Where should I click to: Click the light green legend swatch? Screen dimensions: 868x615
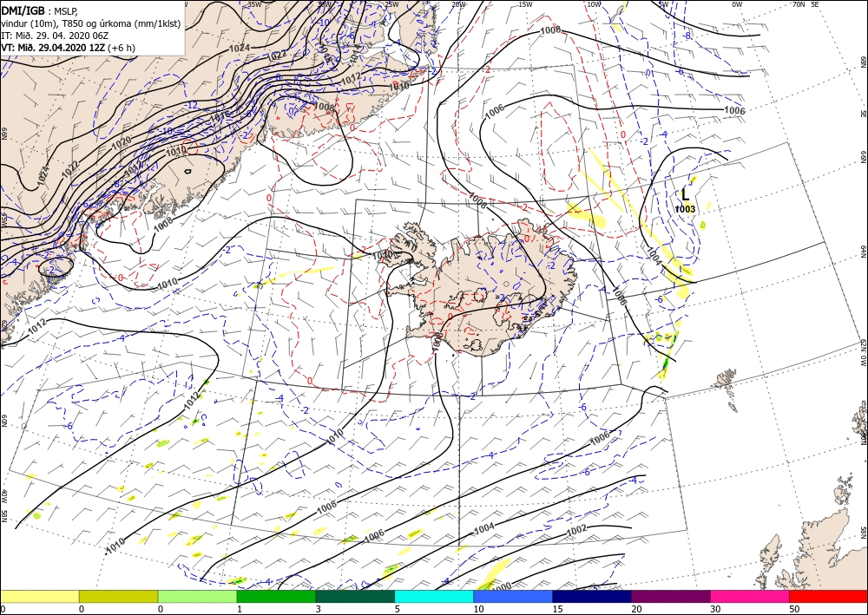(197, 596)
